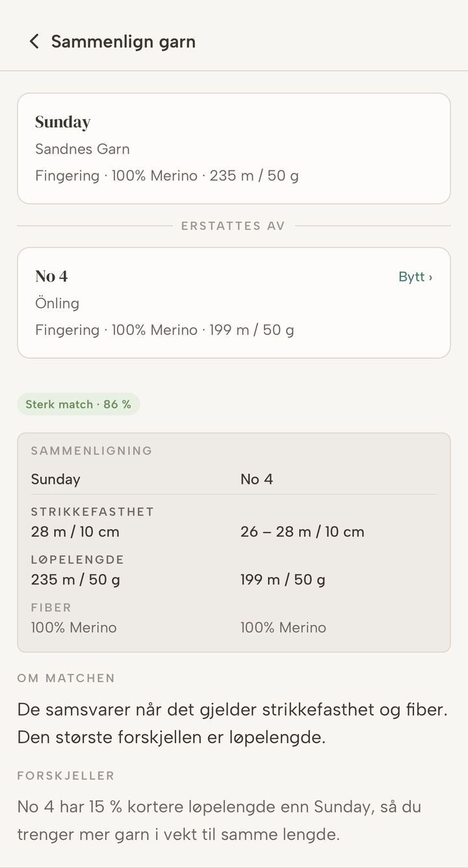The width and height of the screenshot is (468, 868).
Task: Open the No 4 replacement yarn card
Action: point(234,303)
